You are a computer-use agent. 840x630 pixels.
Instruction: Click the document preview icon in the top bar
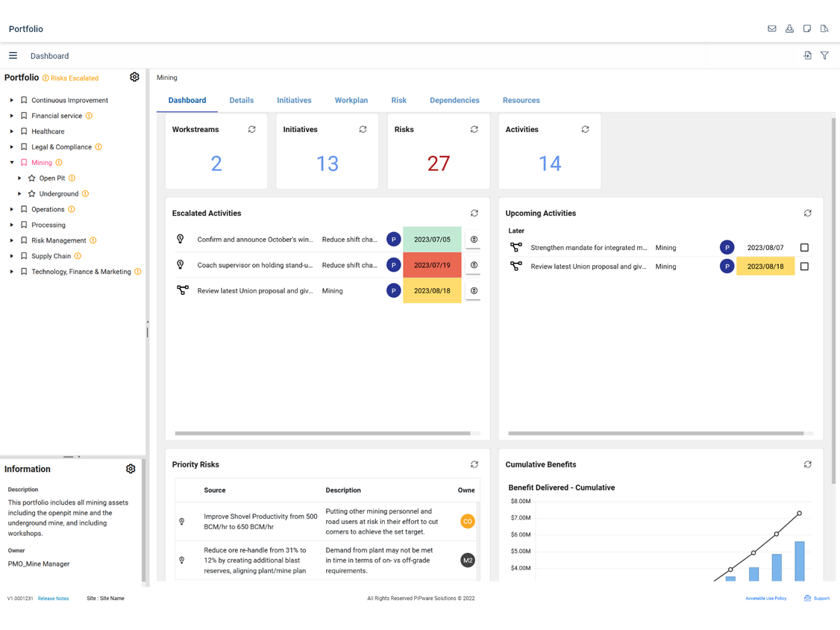tap(824, 28)
